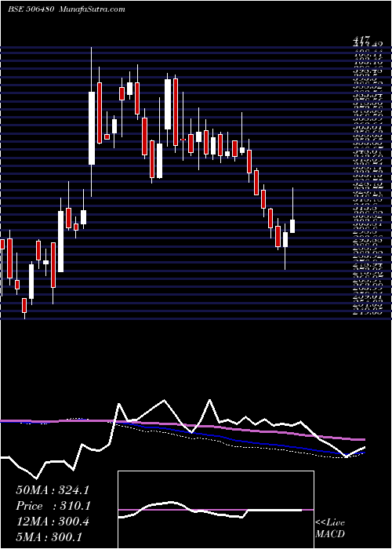
Task: Click the BSE 506480 symbol label
Action: point(31,9)
